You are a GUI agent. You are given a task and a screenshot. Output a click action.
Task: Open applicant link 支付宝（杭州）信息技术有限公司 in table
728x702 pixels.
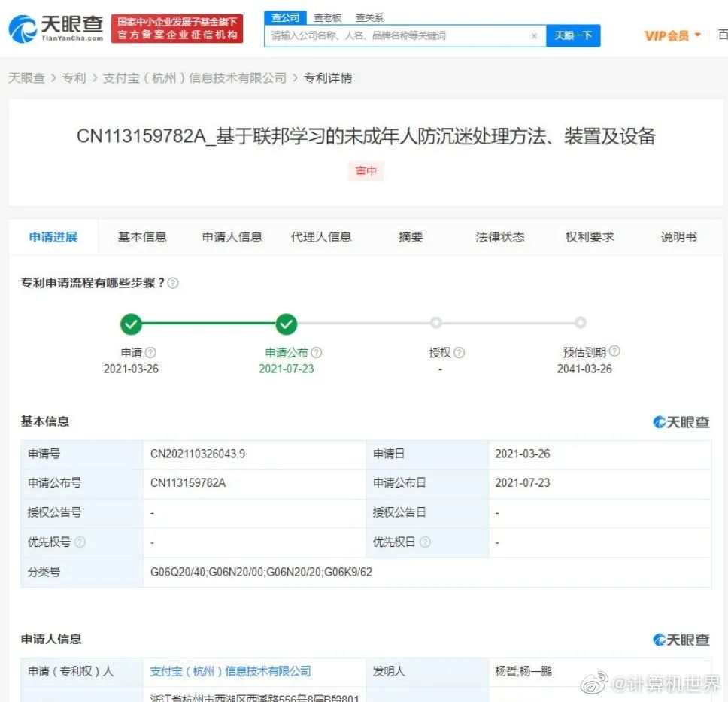[231, 671]
